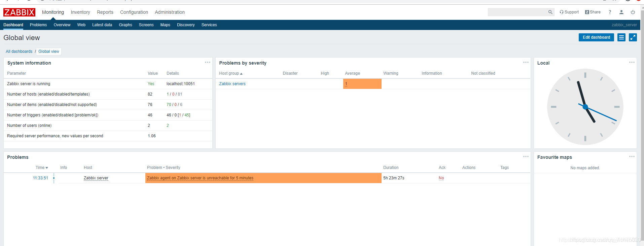Open dashboard actions hamburger menu
This screenshot has width=644, height=246.
click(x=621, y=37)
